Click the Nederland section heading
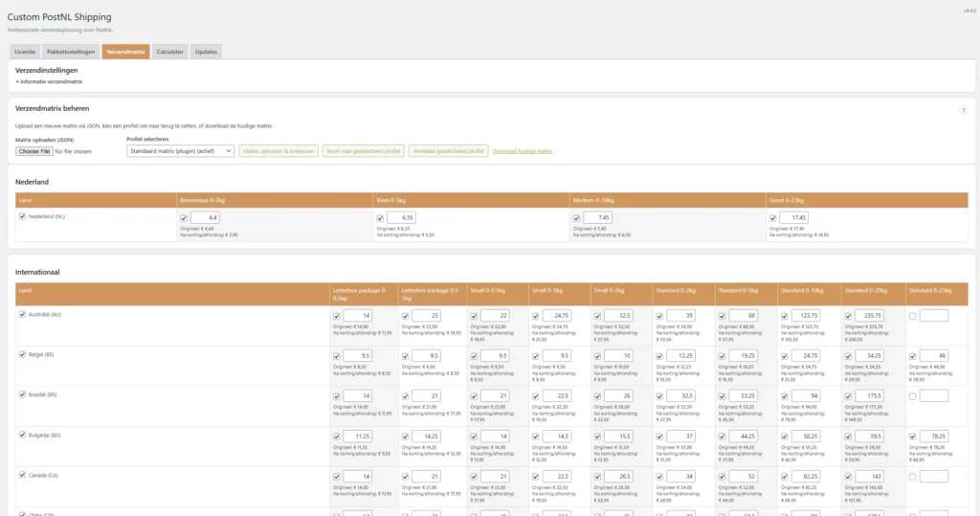Image resolution: width=980 pixels, height=516 pixels. [32, 182]
